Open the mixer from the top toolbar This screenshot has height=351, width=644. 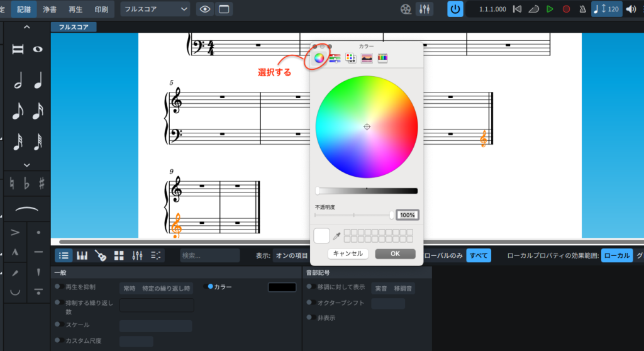425,9
